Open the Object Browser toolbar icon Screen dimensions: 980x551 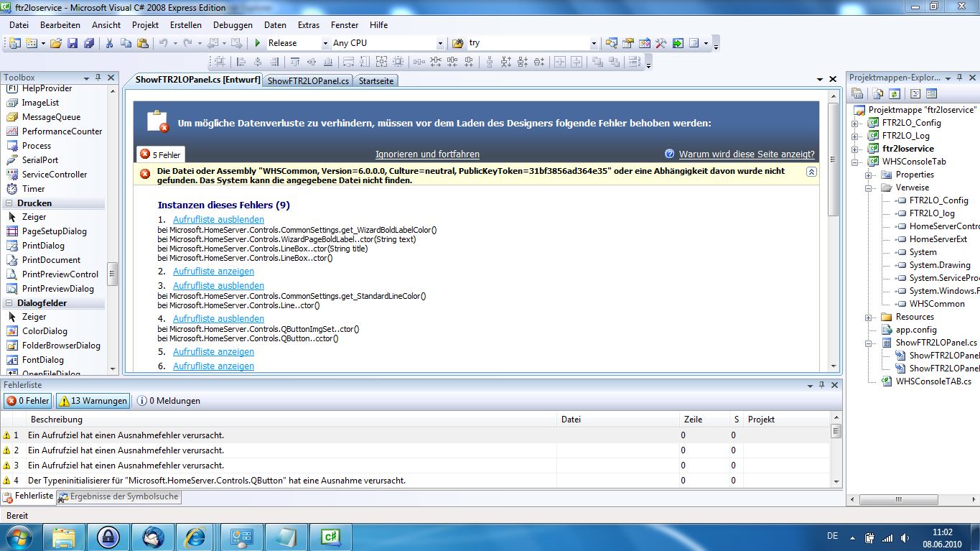click(645, 43)
